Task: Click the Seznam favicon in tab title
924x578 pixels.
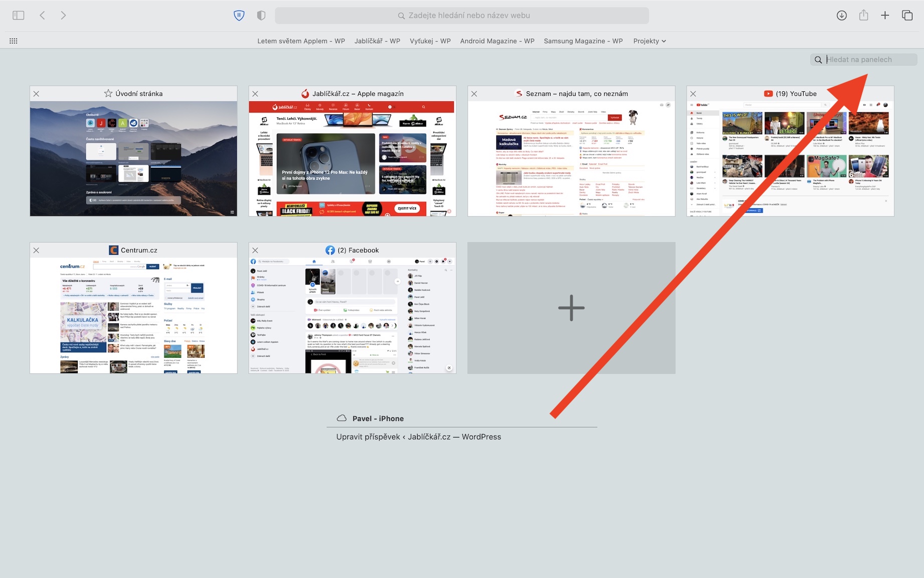Action: [x=519, y=94]
